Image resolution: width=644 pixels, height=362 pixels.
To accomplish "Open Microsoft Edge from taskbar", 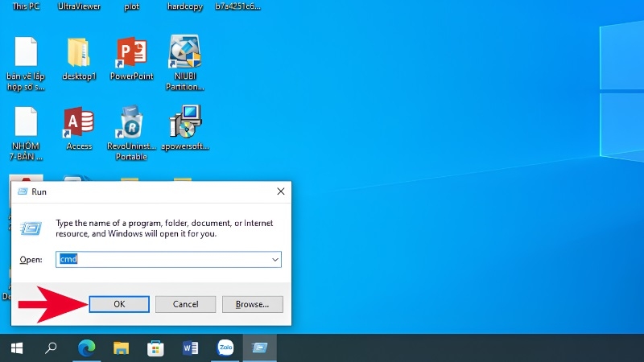I will (x=87, y=348).
